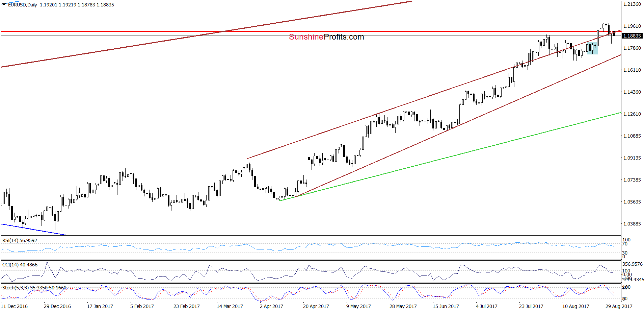Click the 1.17860 price axis label

point(632,48)
